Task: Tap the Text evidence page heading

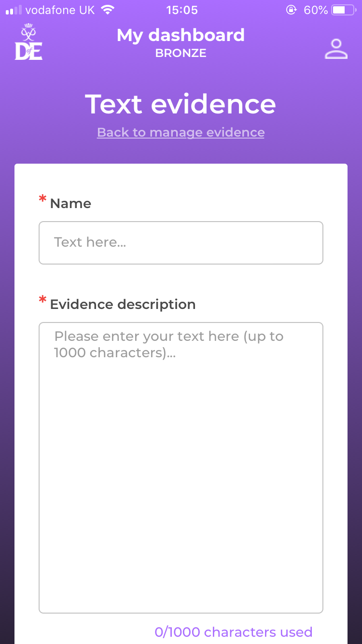Action: point(181,104)
